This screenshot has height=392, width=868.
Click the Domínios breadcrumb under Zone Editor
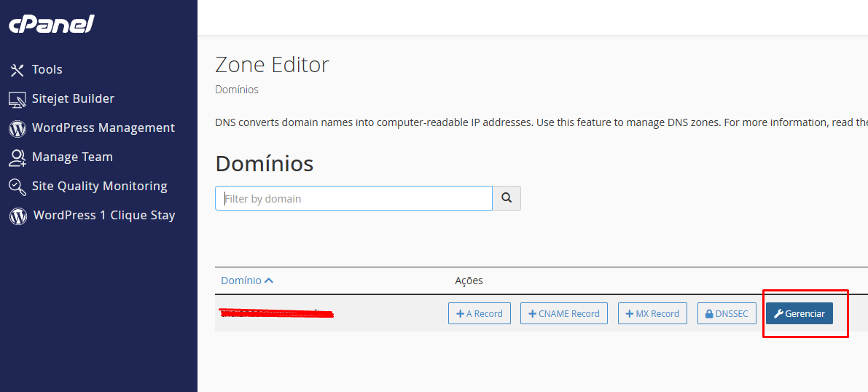point(237,90)
